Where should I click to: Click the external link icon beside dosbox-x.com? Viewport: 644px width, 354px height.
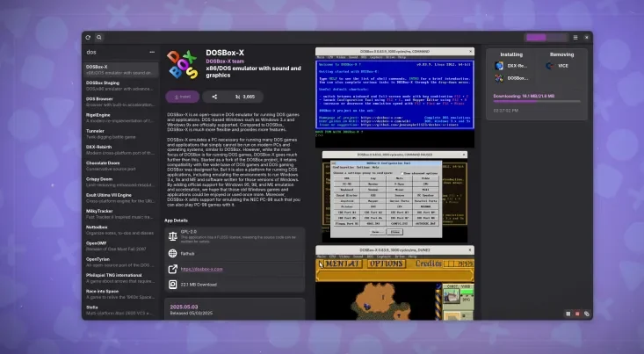click(x=173, y=269)
